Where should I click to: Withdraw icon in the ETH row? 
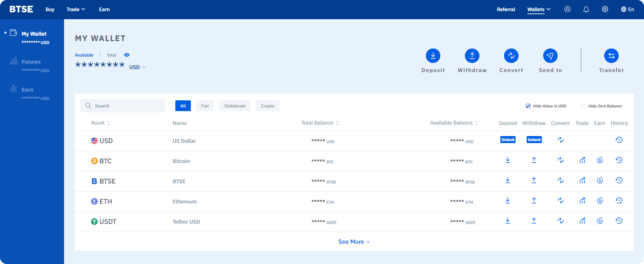(x=534, y=200)
